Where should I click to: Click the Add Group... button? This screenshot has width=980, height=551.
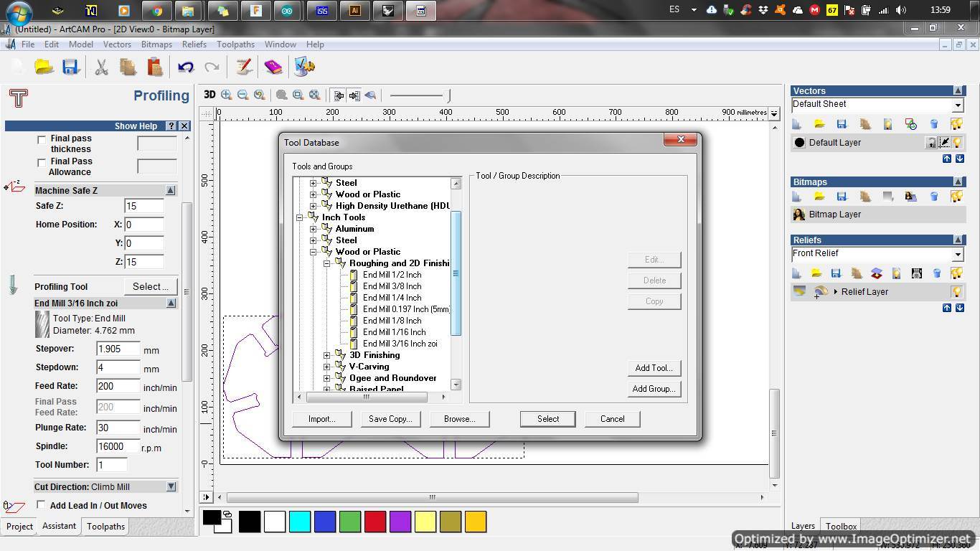(x=654, y=389)
